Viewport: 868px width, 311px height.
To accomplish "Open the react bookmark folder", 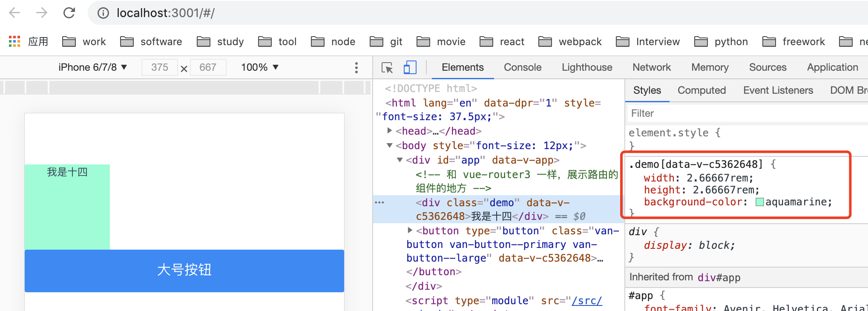I will [502, 41].
